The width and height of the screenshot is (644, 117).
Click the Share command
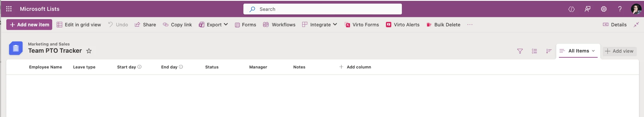(145, 24)
